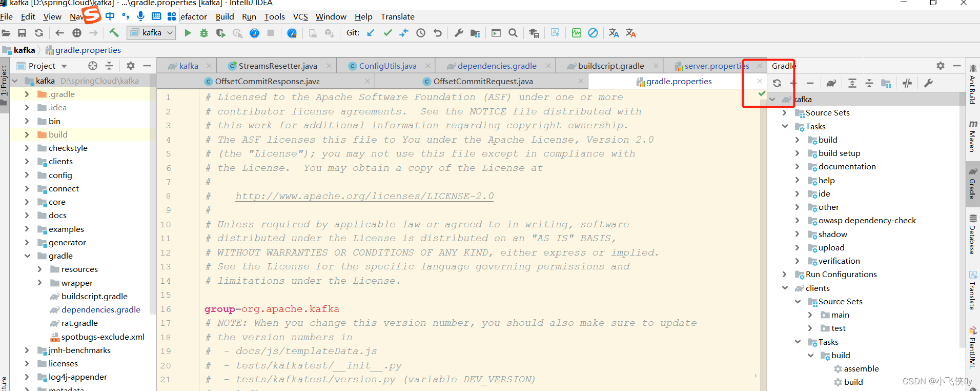Image resolution: width=980 pixels, height=391 pixels.
Task: Click Run with Coverage icon
Action: pyautogui.click(x=221, y=33)
